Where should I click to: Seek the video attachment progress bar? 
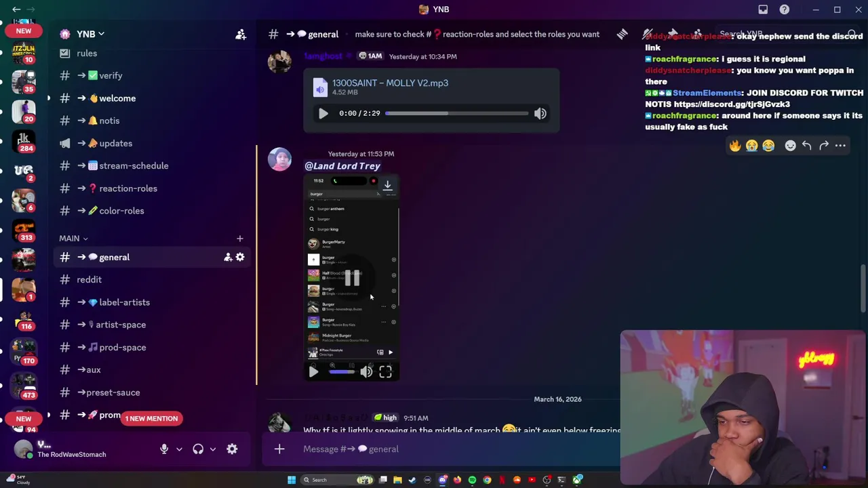[342, 371]
